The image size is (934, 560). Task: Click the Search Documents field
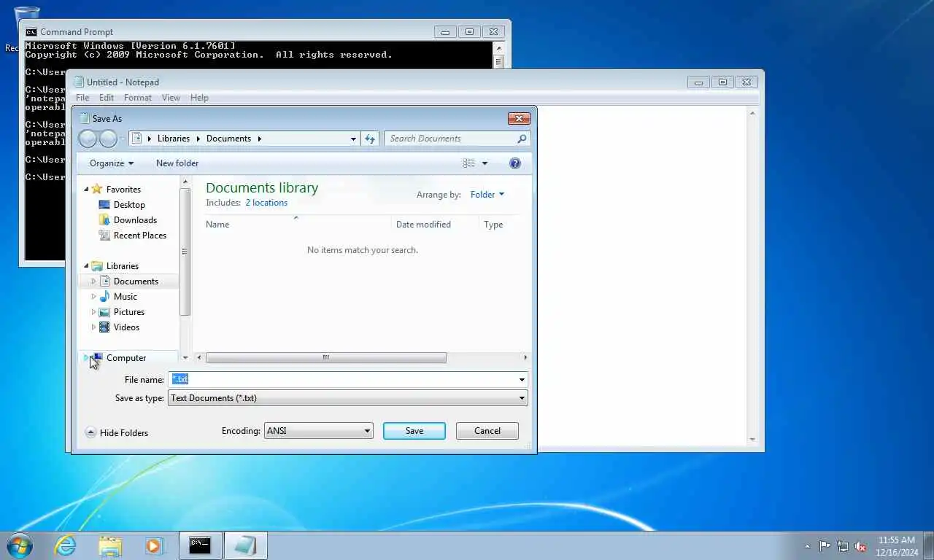[451, 139]
